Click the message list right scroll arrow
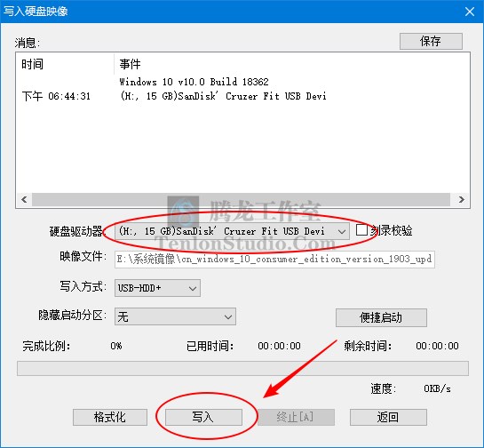 coord(461,200)
